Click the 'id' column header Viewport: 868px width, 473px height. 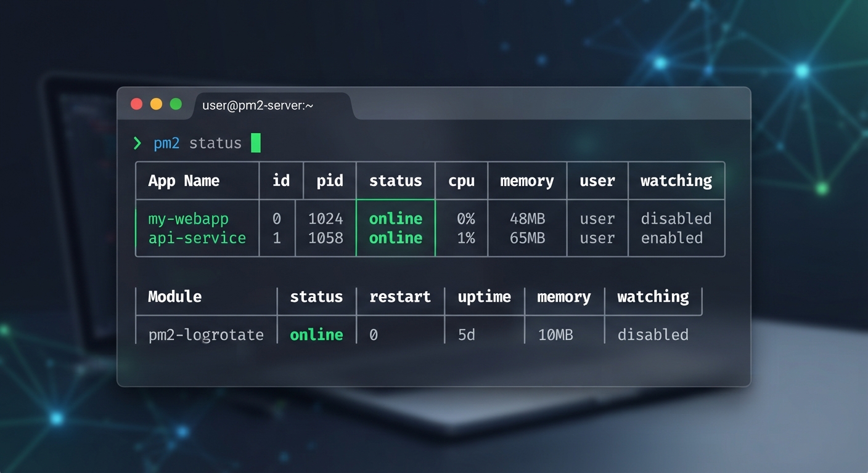coord(281,180)
